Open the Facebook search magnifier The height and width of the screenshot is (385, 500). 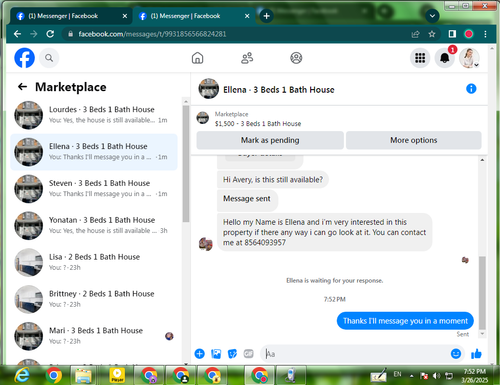(x=49, y=58)
